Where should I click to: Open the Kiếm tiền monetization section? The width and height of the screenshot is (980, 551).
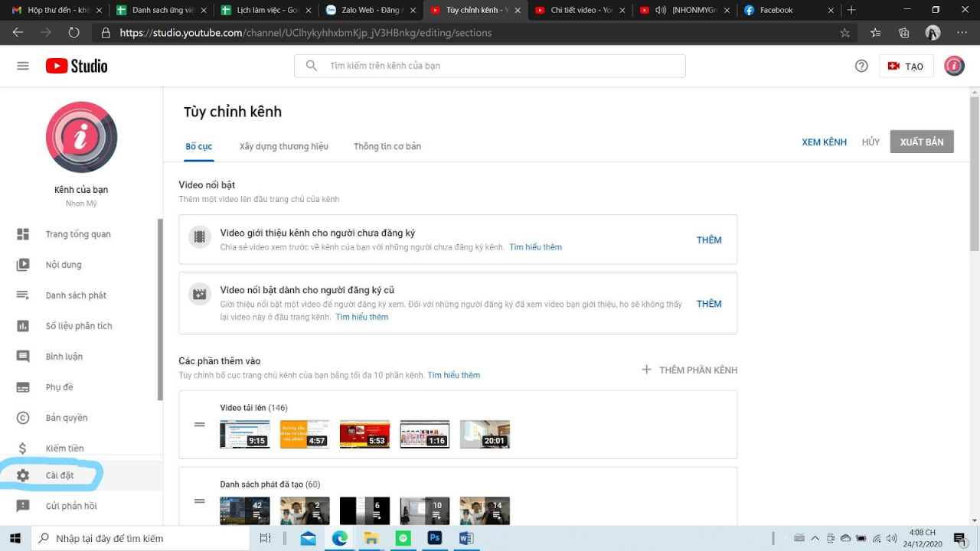pyautogui.click(x=63, y=448)
